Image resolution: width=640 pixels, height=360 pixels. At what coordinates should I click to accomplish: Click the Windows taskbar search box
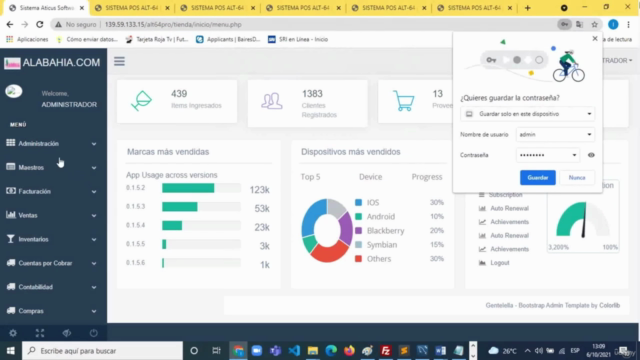pyautogui.click(x=102, y=351)
